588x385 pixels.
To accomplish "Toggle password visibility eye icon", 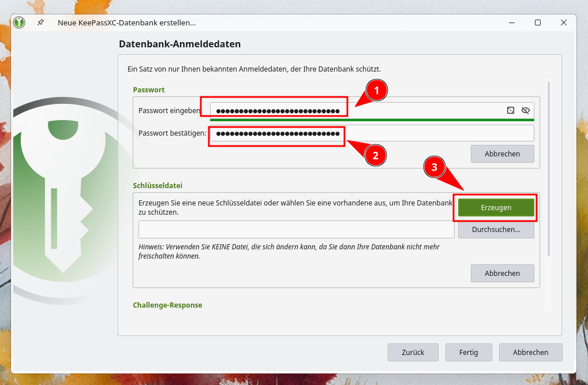I will click(525, 110).
